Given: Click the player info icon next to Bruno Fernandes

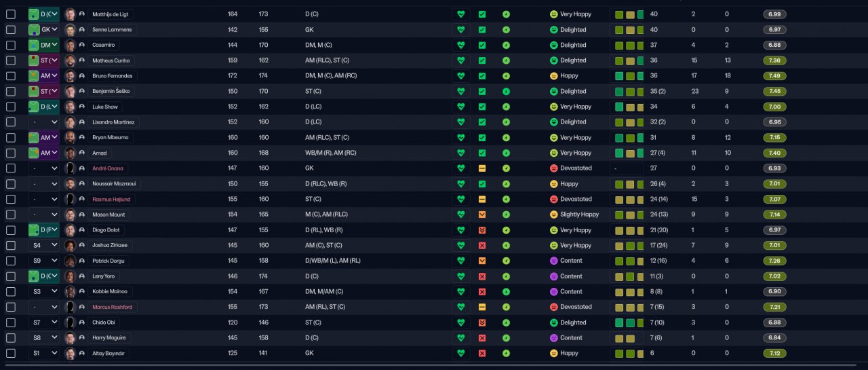Looking at the screenshot, I should pos(81,76).
